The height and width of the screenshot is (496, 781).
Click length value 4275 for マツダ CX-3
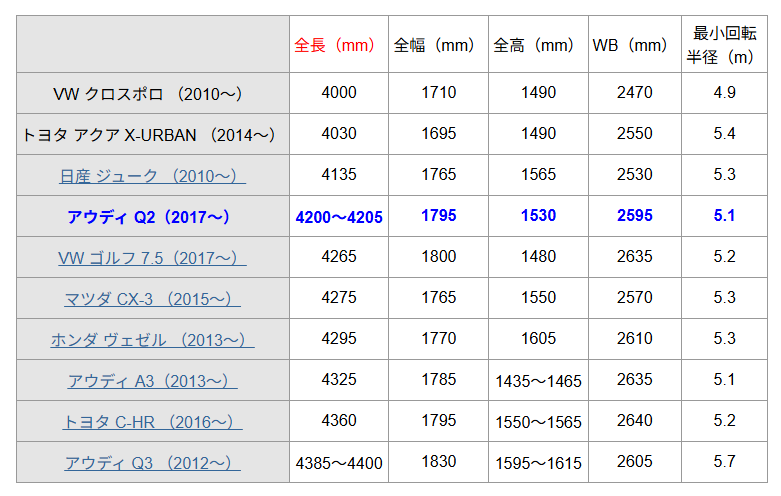339,297
